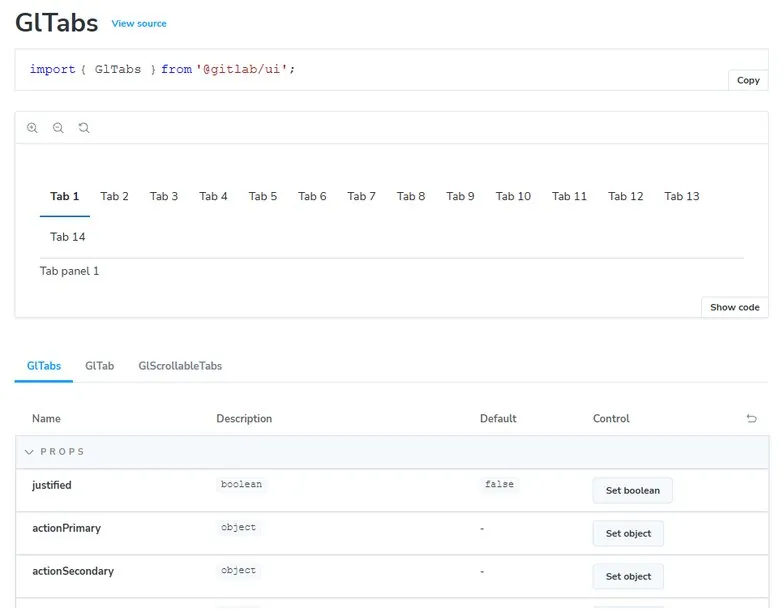This screenshot has height=616, width=784.
Task: Switch to the GlScrollableTabs docs tab
Action: pyautogui.click(x=180, y=366)
